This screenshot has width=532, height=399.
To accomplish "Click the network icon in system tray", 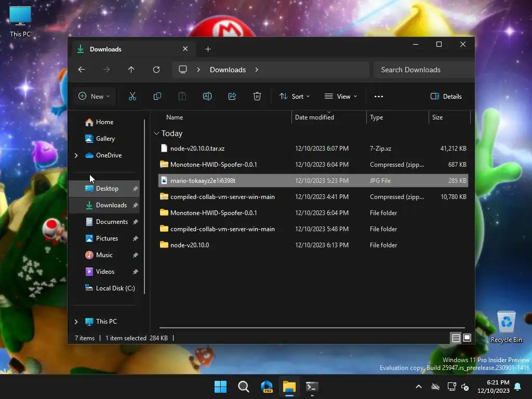I will pos(451,387).
